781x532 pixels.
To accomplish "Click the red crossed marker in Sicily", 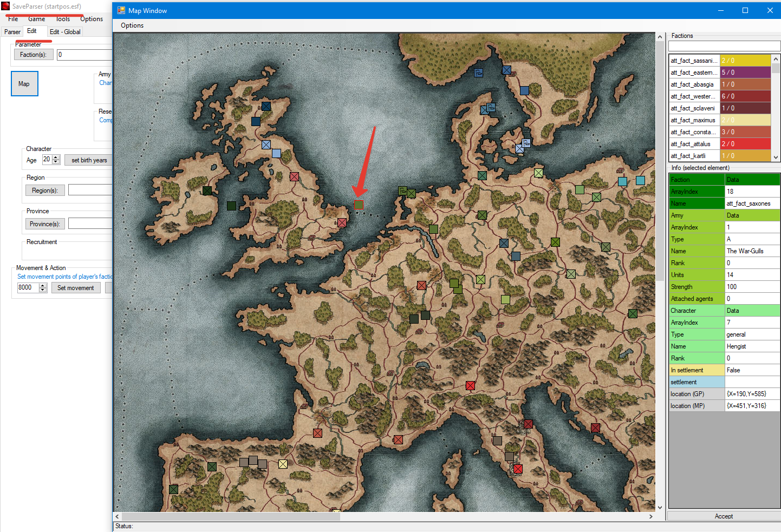I will [x=518, y=469].
